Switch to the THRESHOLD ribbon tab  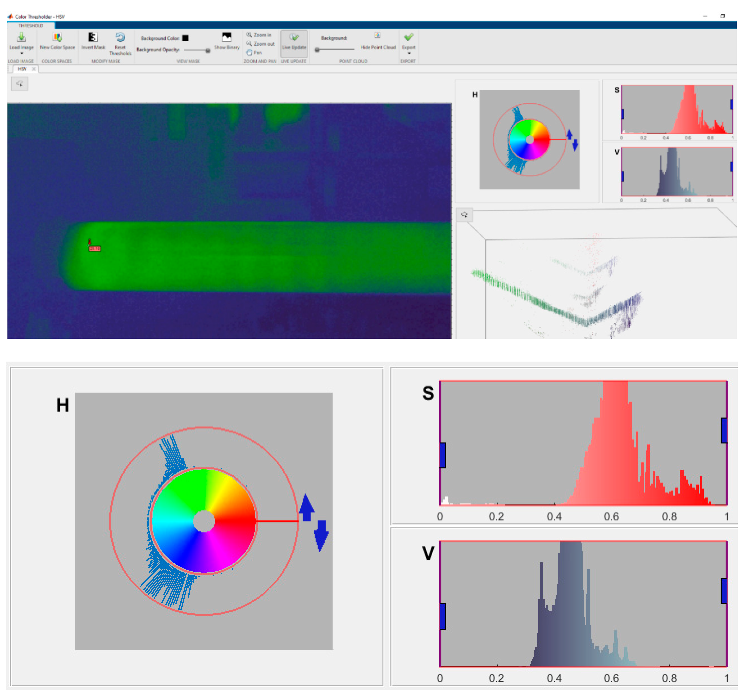pos(31,26)
